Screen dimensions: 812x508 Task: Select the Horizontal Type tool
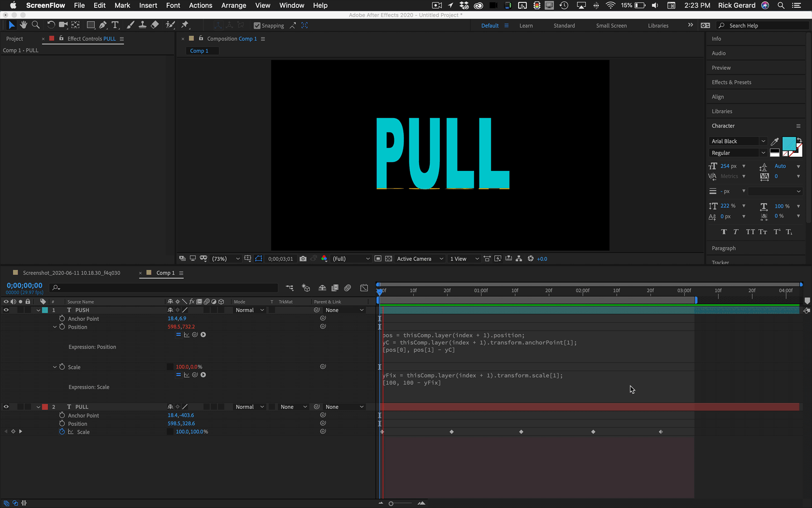(115, 25)
